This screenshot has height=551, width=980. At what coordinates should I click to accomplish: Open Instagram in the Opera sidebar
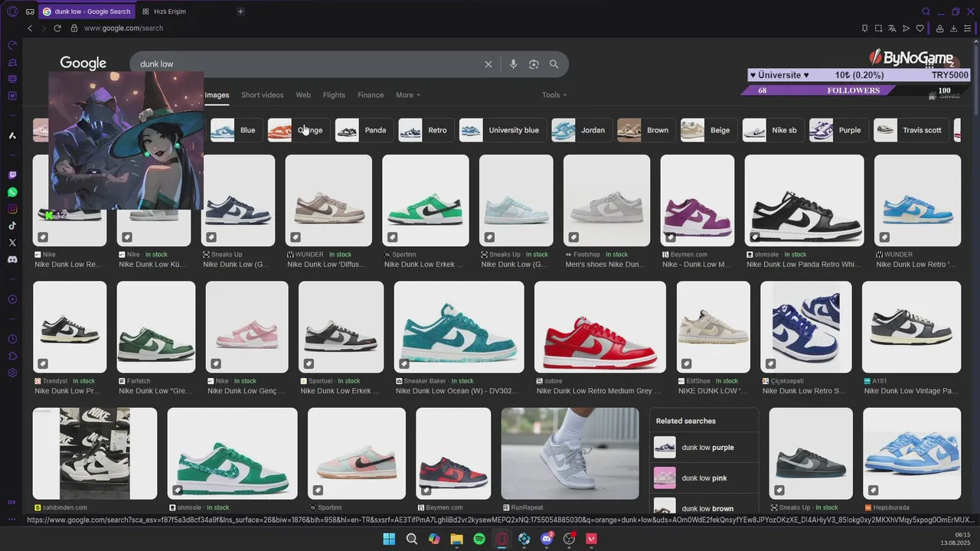12,209
